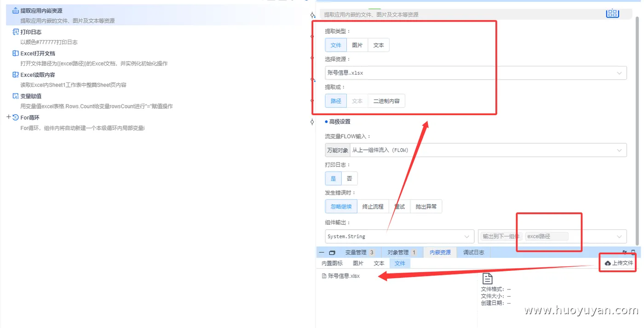644x328 pixels.
Task: Select 忽略继续 on error
Action: [341, 206]
